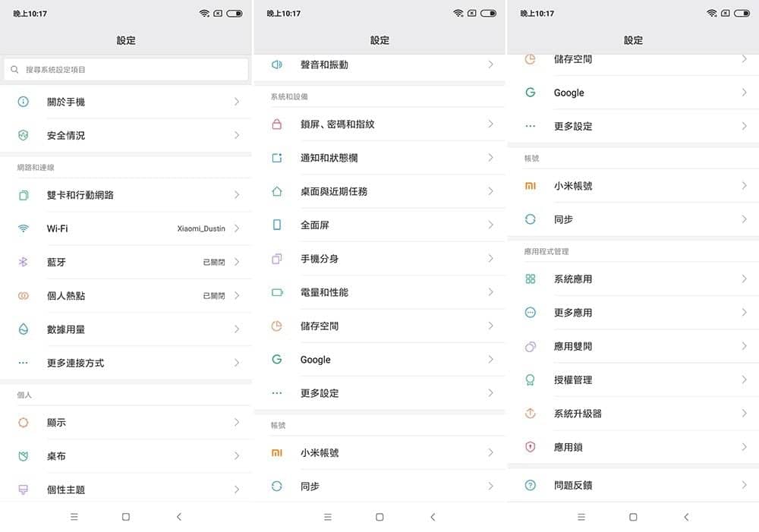Open the 個人熱點 setting
The image size is (759, 532).
click(126, 296)
